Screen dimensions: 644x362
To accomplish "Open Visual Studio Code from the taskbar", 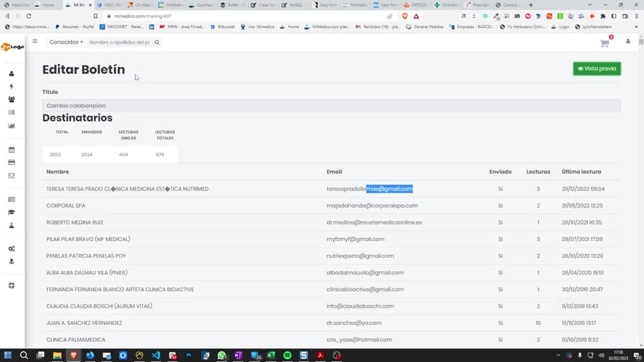I will 156,355.
